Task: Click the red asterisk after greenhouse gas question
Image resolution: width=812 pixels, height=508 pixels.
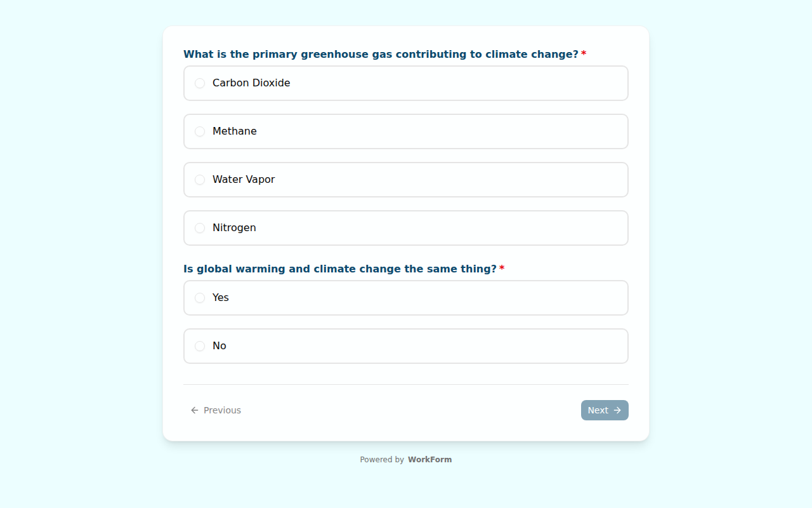Action: (584, 55)
